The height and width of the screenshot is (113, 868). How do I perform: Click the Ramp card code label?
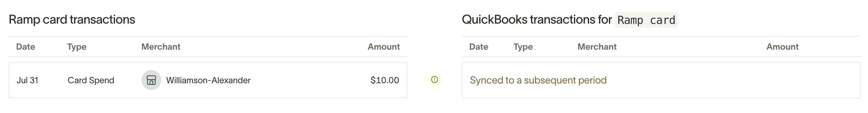[x=646, y=20]
